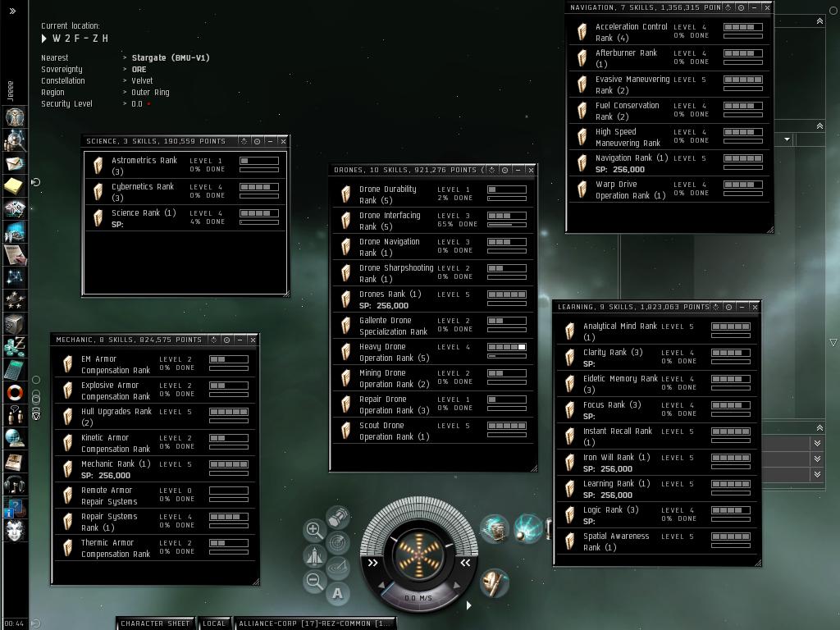Toggle pin on the Learning window
840x630 pixels.
click(728, 307)
